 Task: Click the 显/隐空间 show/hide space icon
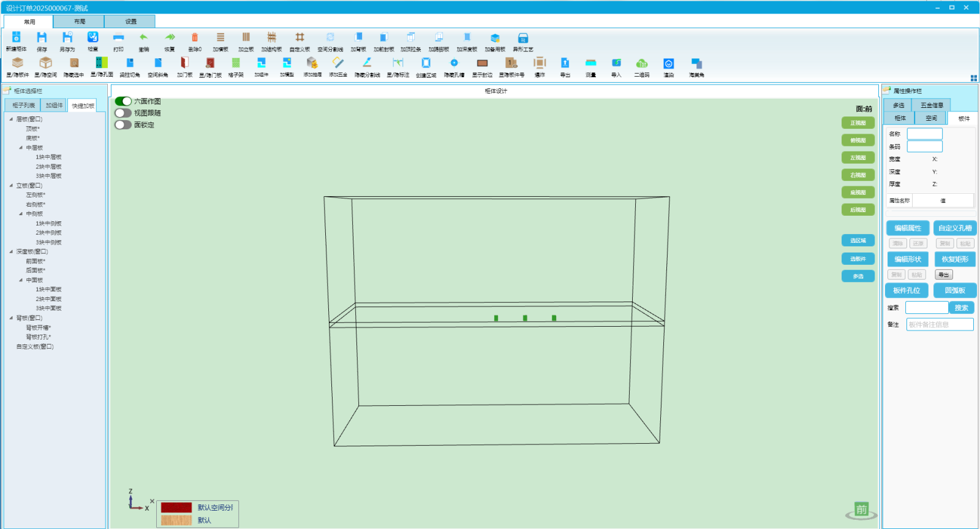(45, 63)
